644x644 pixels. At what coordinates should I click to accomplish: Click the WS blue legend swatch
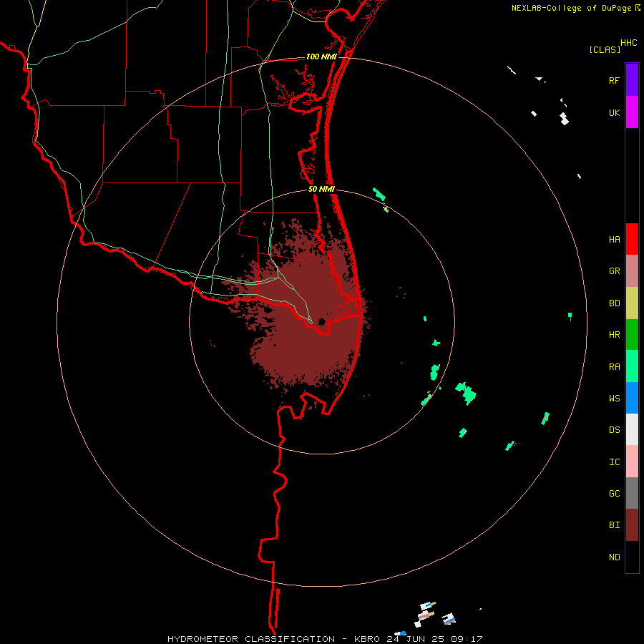coord(632,398)
